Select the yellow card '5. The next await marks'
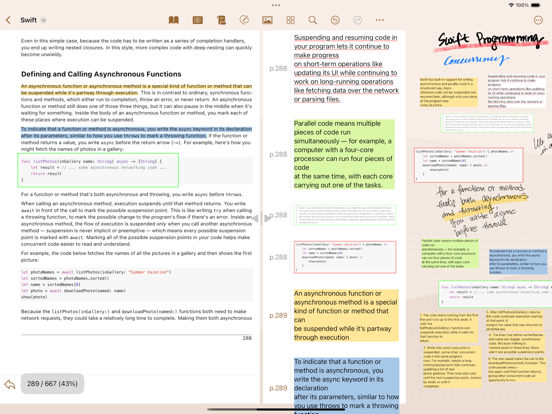 [x=516, y=369]
